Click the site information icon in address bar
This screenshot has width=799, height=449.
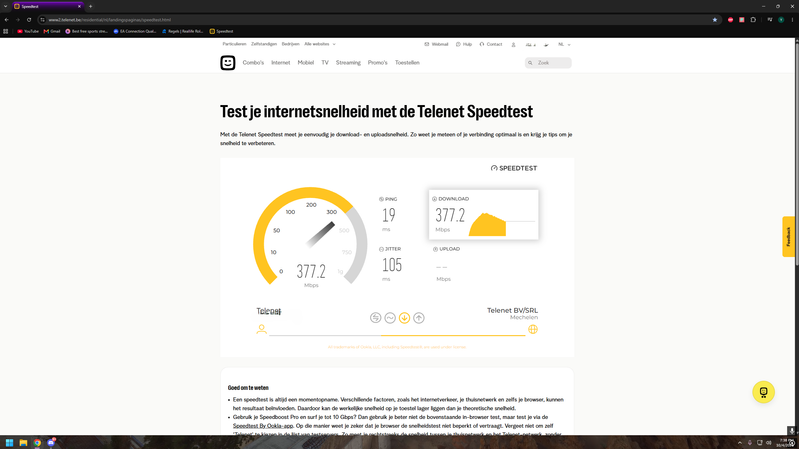[43, 20]
